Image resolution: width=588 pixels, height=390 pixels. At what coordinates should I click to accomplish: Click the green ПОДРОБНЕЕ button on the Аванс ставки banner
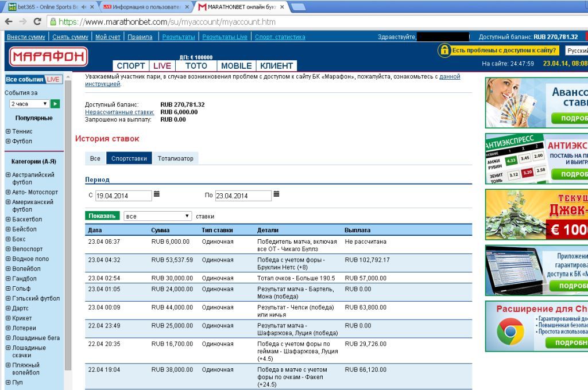point(571,118)
